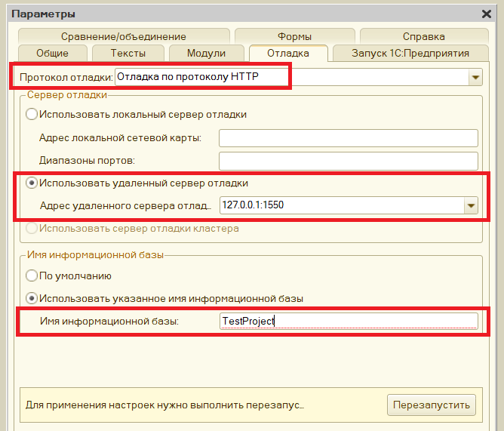
Task: Click the debug protocol field with HTTP value
Action: [x=290, y=77]
